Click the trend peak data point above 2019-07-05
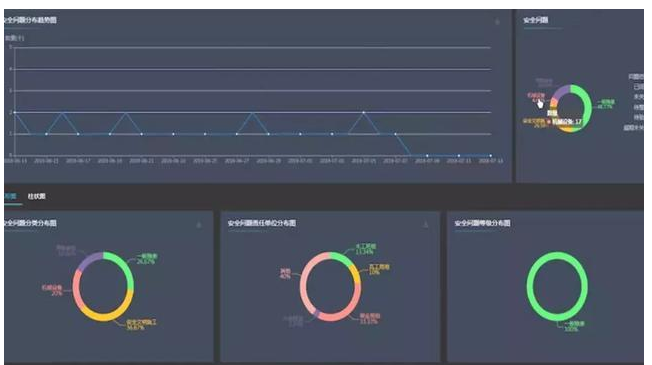The image size is (652, 365). 363,112
